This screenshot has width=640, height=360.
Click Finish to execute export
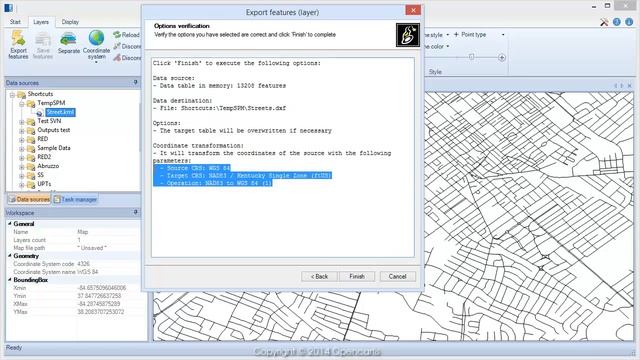coord(357,276)
